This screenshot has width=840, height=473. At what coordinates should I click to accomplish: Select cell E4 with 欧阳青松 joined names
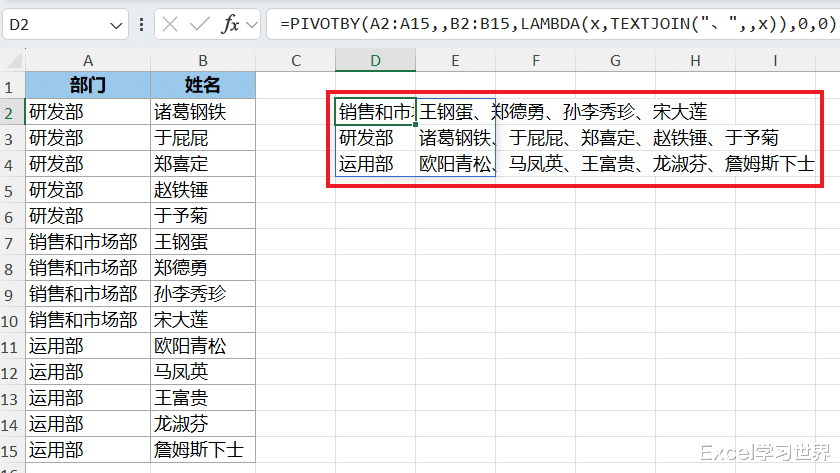tap(455, 164)
